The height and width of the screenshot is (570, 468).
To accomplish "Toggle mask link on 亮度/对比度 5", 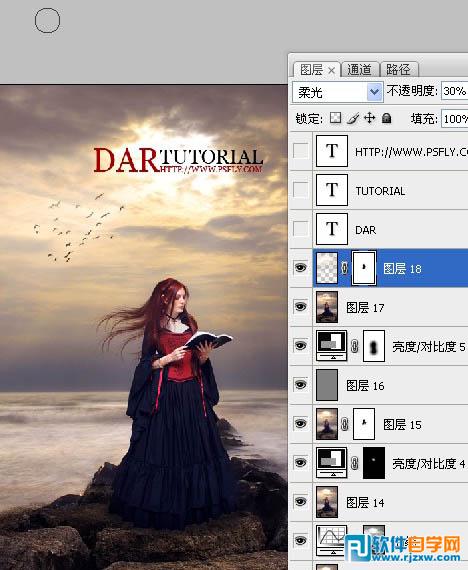I will 355,346.
